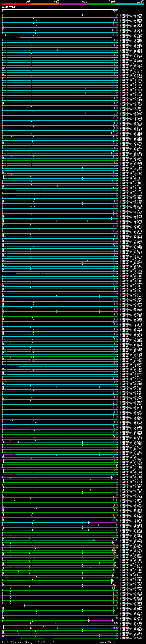Open hit UniRef100_Q1WLW3
This screenshot has height=644, width=146.
click(x=131, y=15)
